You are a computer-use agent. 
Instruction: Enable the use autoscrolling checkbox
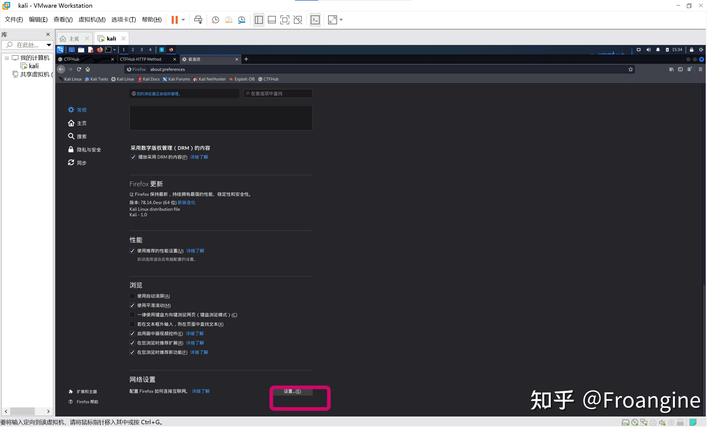132,296
